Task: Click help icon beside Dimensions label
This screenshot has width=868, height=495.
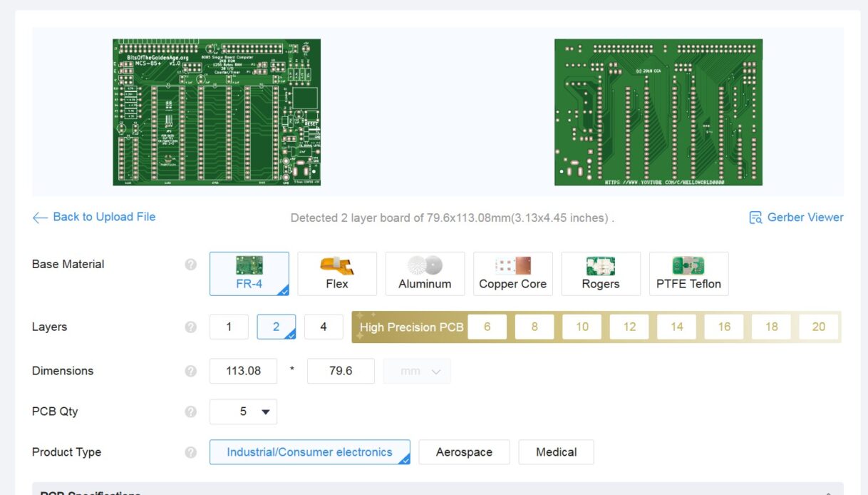Action: click(190, 371)
